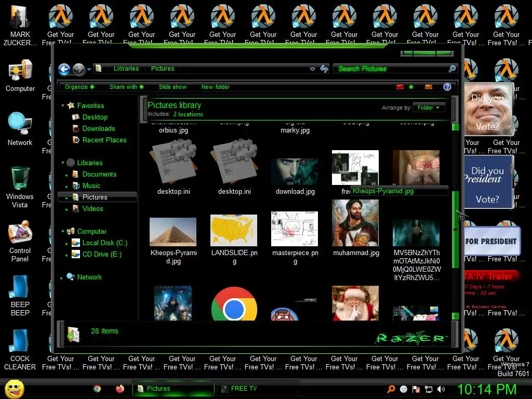532x399 pixels.
Task: Open the volume speaker tray icon
Action: 441,389
